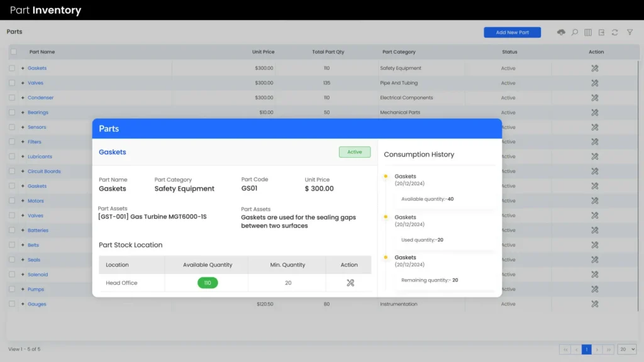This screenshot has width=644, height=362.
Task: Open the page size dropdown showing 20
Action: (x=627, y=349)
